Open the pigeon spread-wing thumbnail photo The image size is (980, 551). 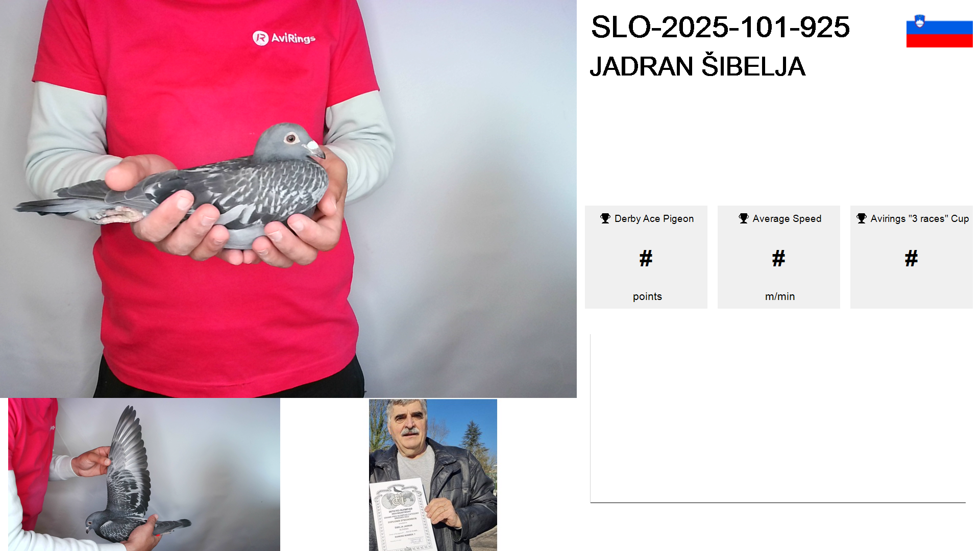(144, 474)
